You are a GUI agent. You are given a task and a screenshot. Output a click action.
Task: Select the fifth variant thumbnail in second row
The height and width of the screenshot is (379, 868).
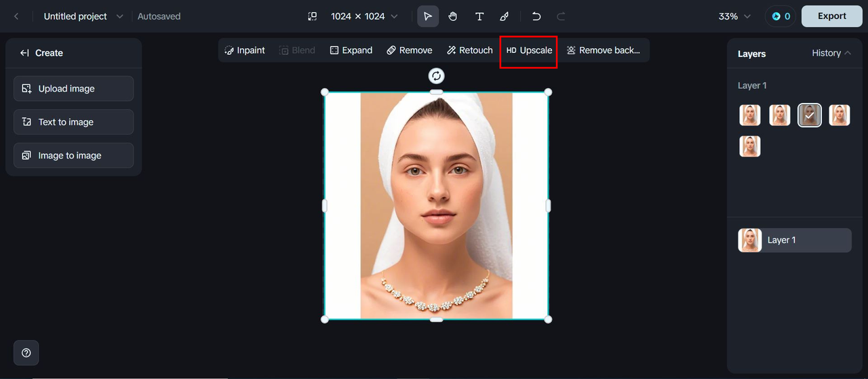750,146
